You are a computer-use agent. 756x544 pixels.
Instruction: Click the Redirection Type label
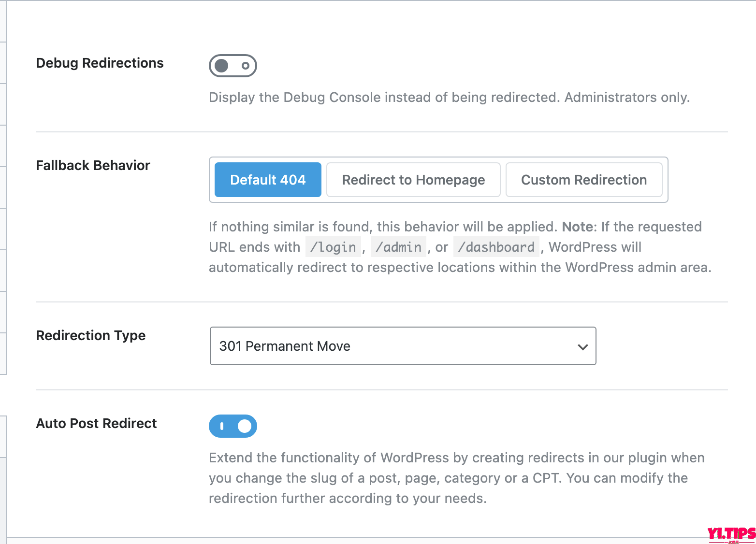coord(91,335)
